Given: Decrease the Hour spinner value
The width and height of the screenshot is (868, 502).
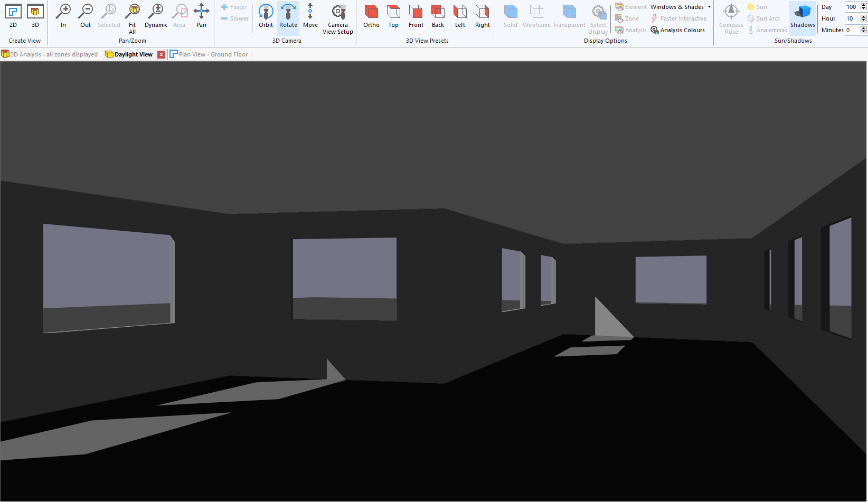Looking at the screenshot, I should click(863, 21).
